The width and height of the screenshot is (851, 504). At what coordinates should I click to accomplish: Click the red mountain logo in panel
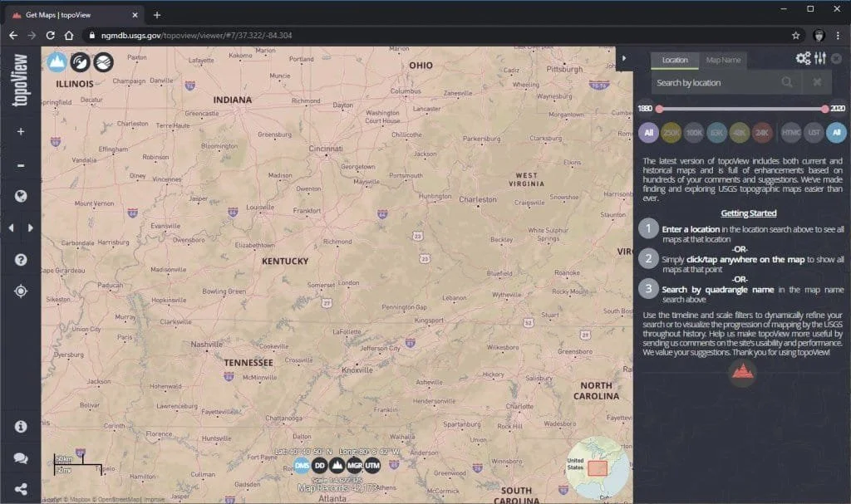(x=742, y=372)
